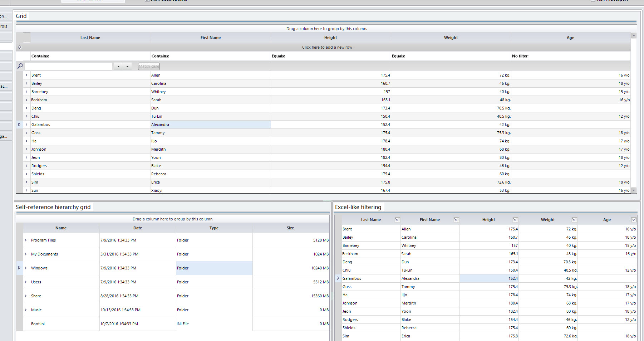Viewport: 644px width, 341px height.
Task: Click the find previous up arrow
Action: 118,67
